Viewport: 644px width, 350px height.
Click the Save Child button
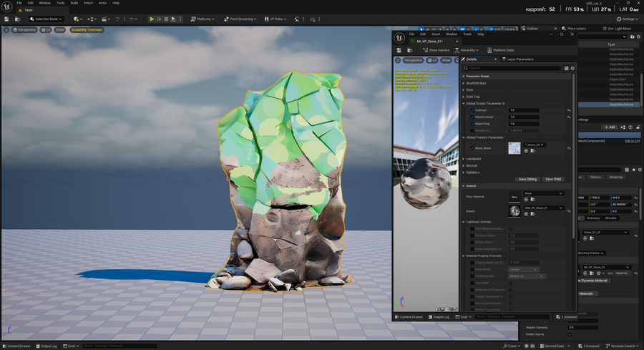click(x=553, y=179)
